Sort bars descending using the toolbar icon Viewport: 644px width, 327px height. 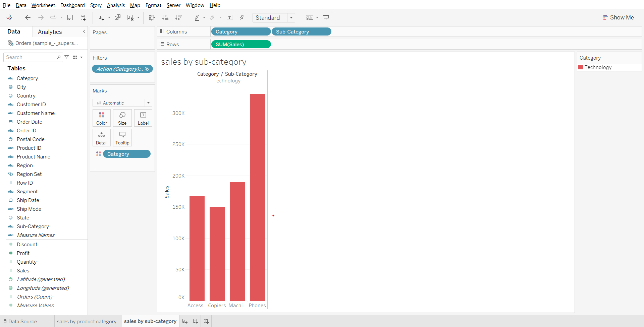point(178,17)
